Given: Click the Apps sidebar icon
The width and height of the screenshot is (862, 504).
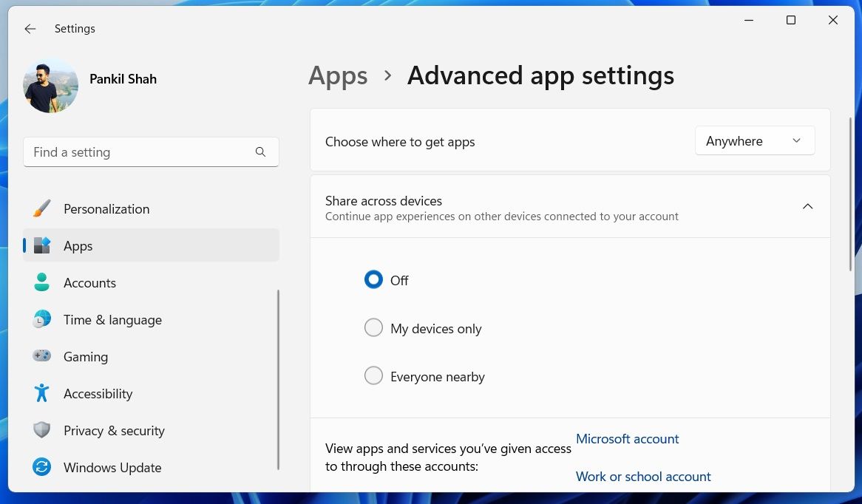Looking at the screenshot, I should pyautogui.click(x=42, y=245).
